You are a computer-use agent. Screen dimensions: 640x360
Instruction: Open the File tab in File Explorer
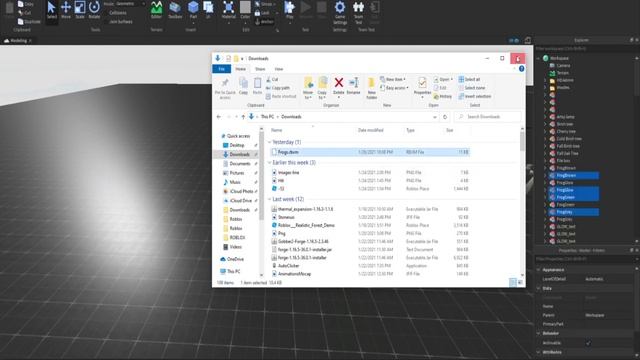tap(222, 69)
